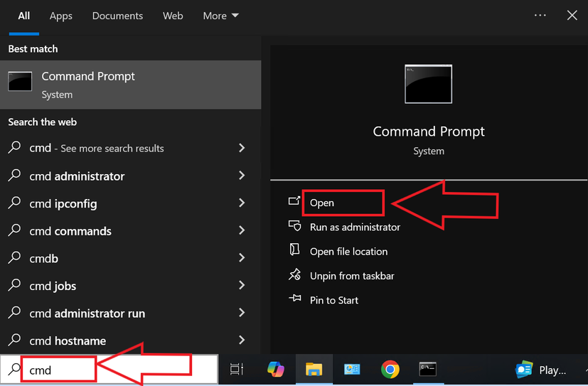Choose Pin to Start
The height and width of the screenshot is (386, 588).
(333, 300)
